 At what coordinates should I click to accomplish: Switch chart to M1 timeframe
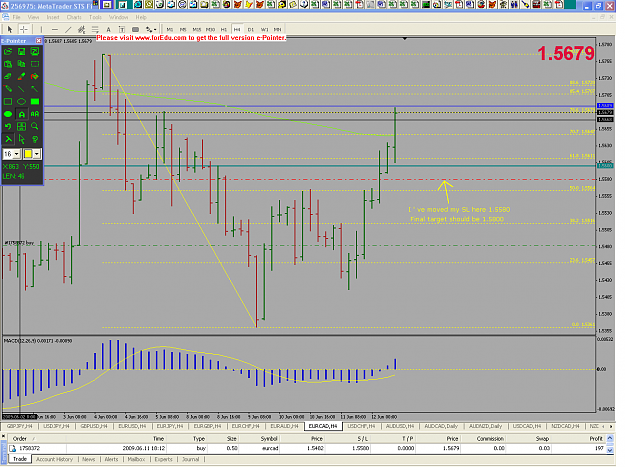(x=170, y=29)
